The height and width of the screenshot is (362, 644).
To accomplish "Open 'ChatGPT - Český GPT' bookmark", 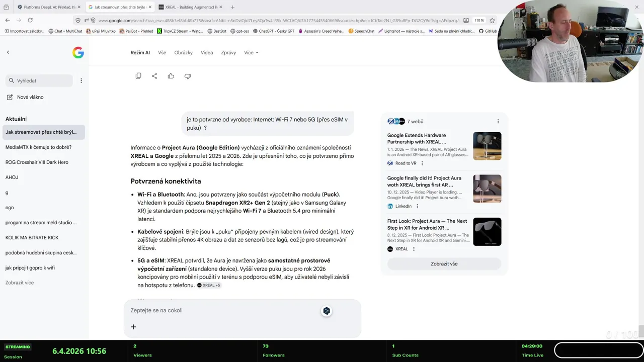I will [273, 31].
